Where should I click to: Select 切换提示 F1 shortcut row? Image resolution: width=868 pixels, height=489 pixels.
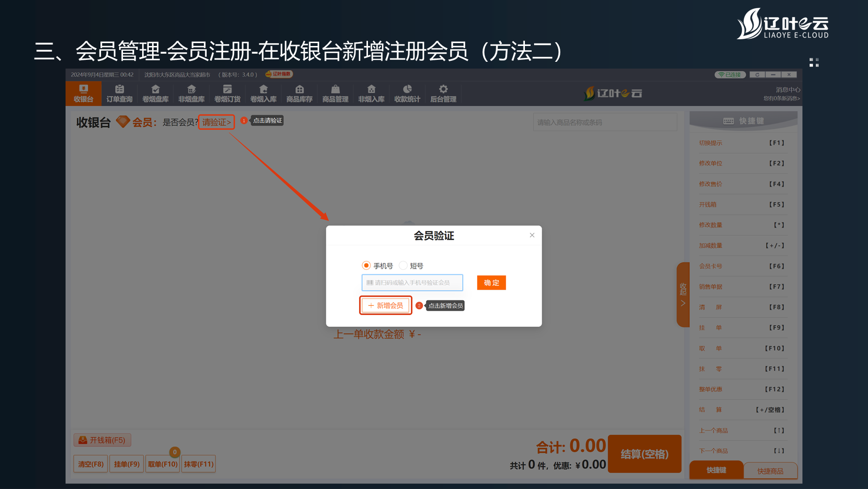pos(742,143)
